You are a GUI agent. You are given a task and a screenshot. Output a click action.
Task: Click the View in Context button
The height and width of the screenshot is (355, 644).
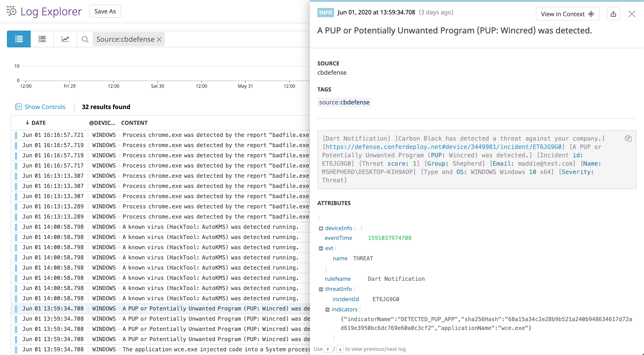click(567, 14)
